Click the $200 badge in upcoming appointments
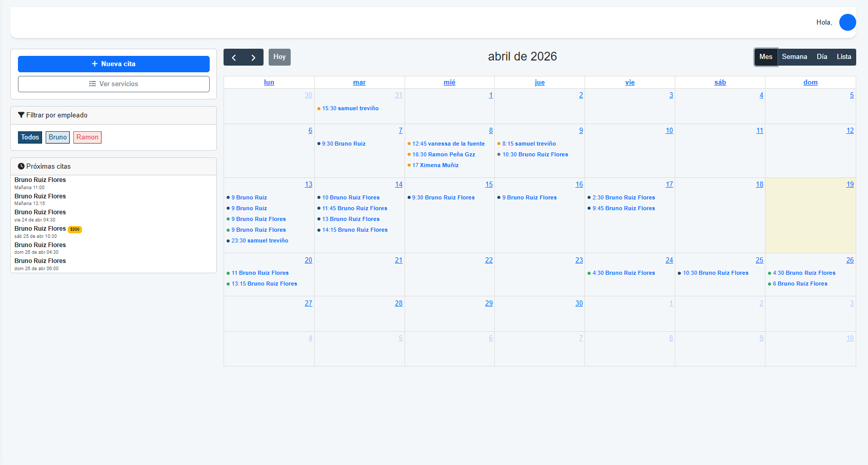Viewport: 868px width, 465px height. 75,230
